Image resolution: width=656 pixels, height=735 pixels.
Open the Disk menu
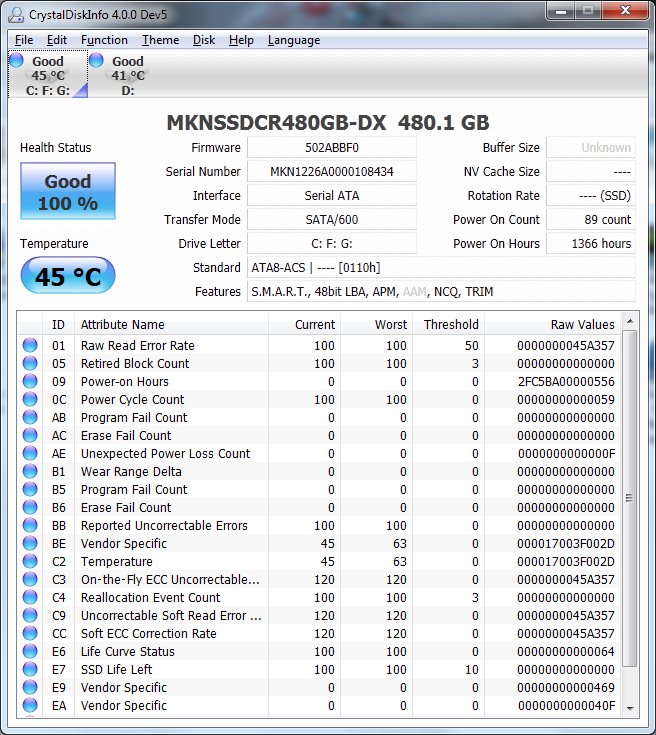point(204,40)
